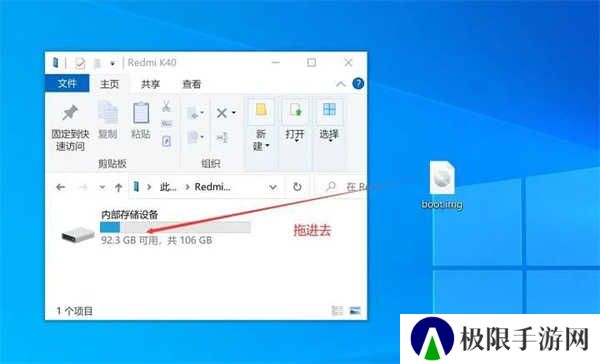600x364 pixels.
Task: Click the refresh icon beside address bar
Action: pos(297,187)
